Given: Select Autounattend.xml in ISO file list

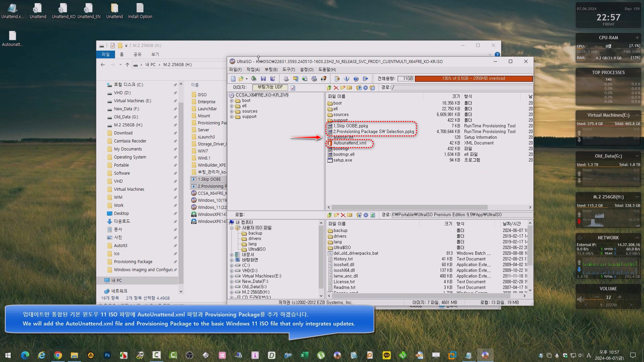Looking at the screenshot, I should pos(350,143).
